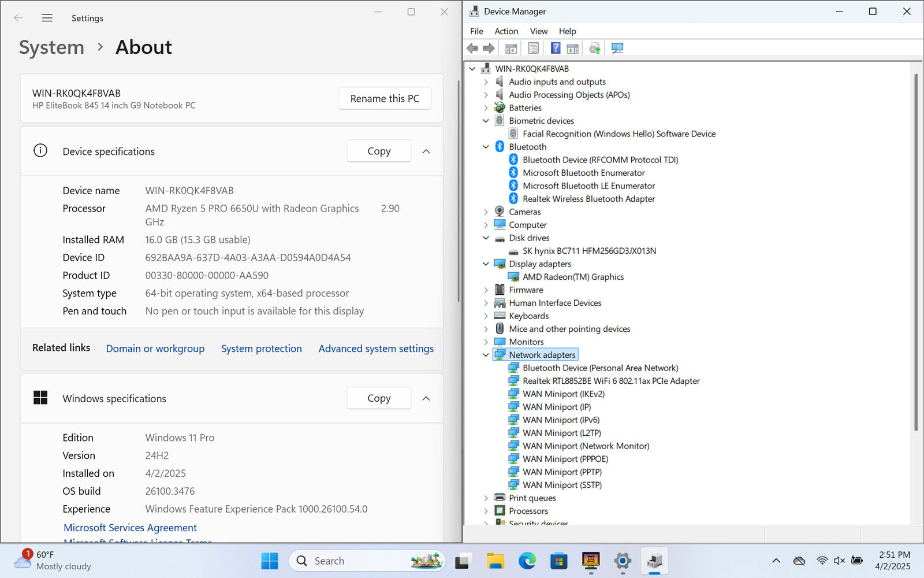Image resolution: width=924 pixels, height=578 pixels.
Task: Select WAN Miniport (PPPOE) entry
Action: click(x=565, y=459)
